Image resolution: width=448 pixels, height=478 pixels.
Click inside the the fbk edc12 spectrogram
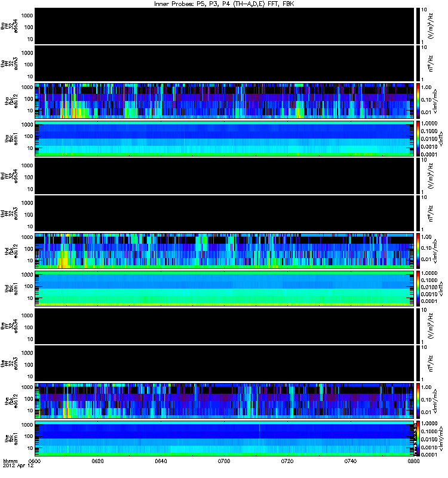point(225,401)
